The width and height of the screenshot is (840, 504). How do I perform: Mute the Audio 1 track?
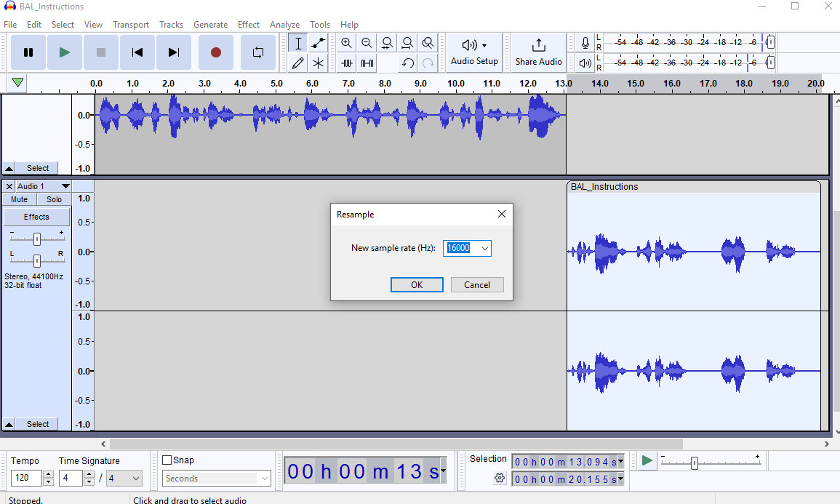(18, 199)
